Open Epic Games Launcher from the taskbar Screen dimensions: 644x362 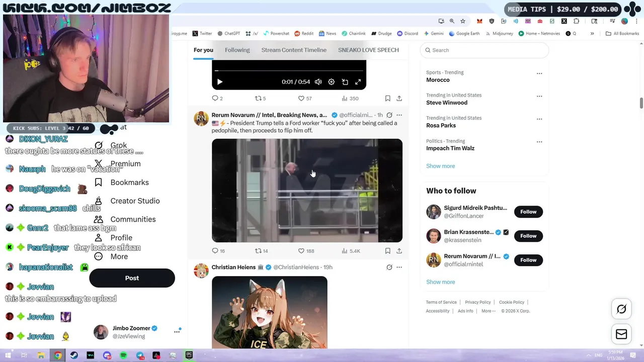click(x=189, y=355)
